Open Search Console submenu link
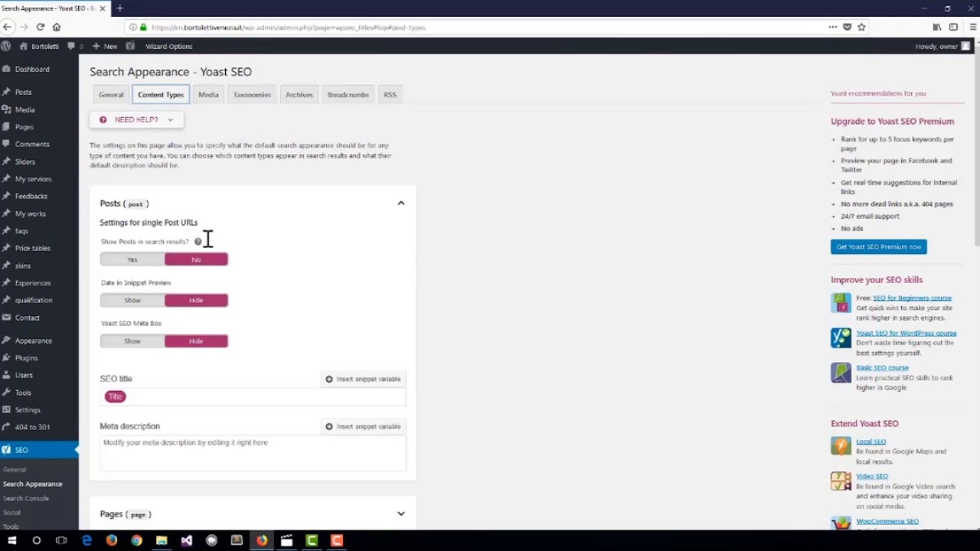The image size is (980, 551). click(x=26, y=498)
